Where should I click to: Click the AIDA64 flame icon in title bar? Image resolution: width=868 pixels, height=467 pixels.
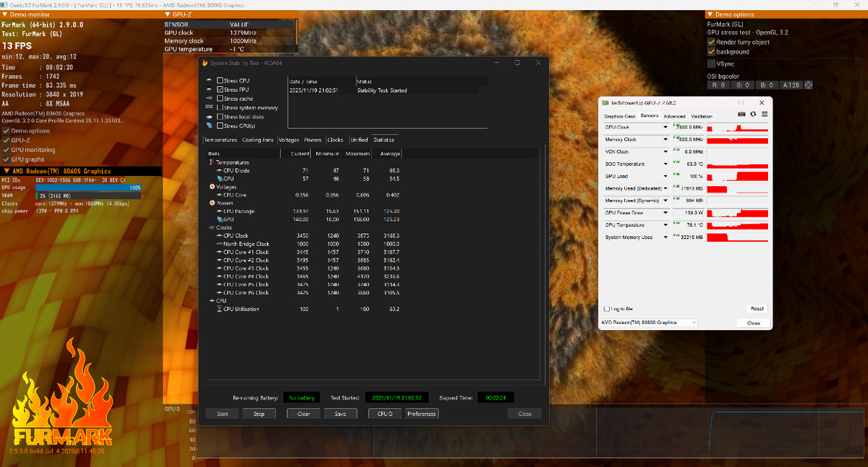pyautogui.click(x=203, y=63)
